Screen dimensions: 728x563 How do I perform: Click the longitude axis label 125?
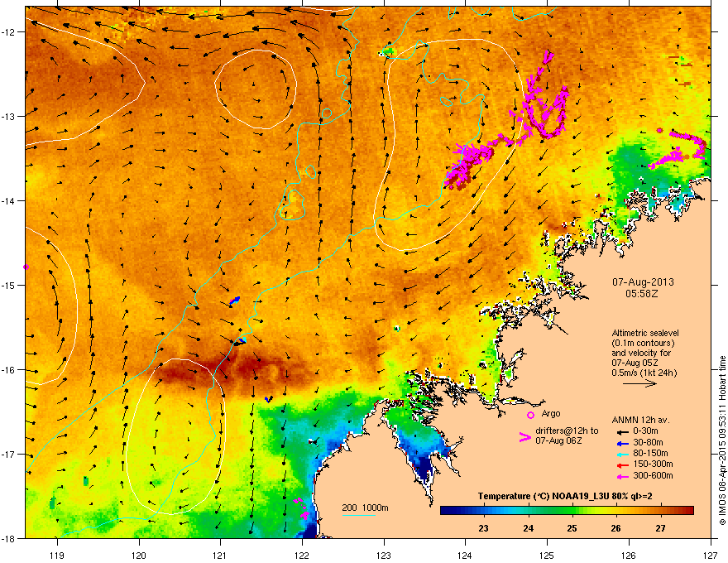tap(547, 555)
